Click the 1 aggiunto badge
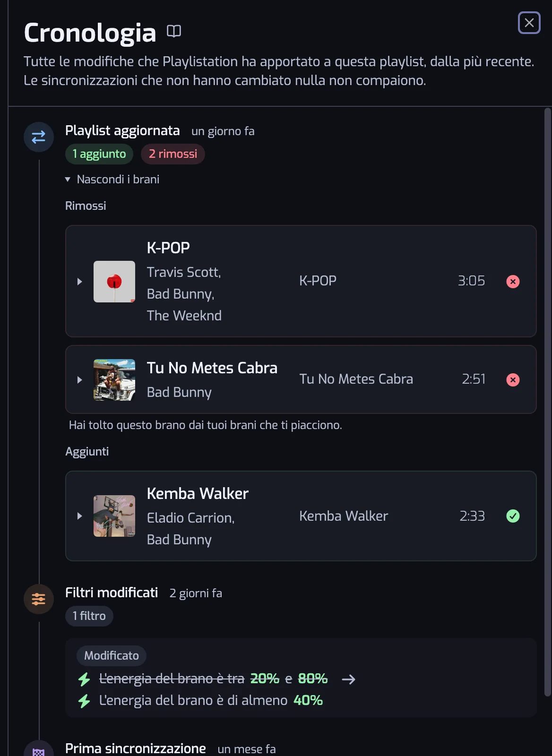This screenshot has height=756, width=552. pos(99,154)
